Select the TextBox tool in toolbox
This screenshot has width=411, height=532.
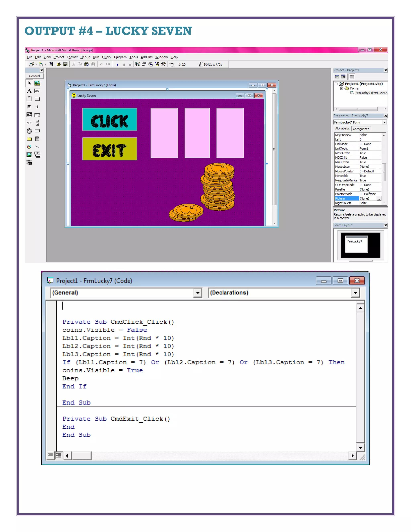click(37, 91)
